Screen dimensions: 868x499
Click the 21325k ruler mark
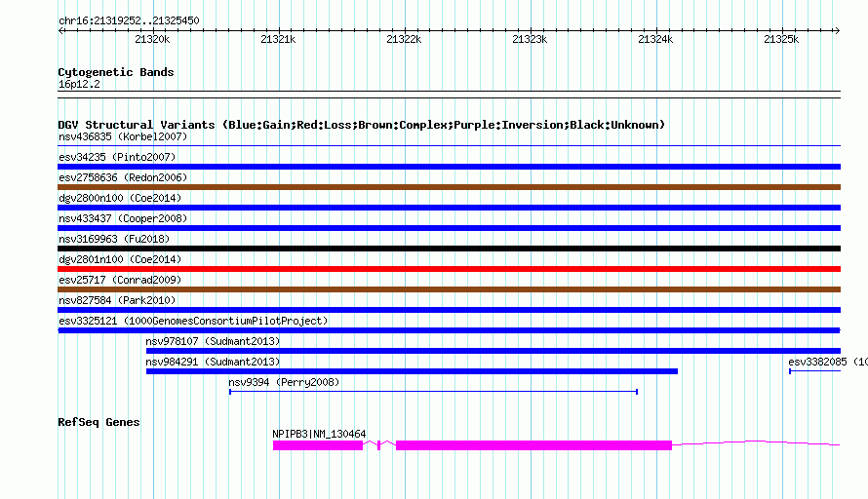pos(781,39)
